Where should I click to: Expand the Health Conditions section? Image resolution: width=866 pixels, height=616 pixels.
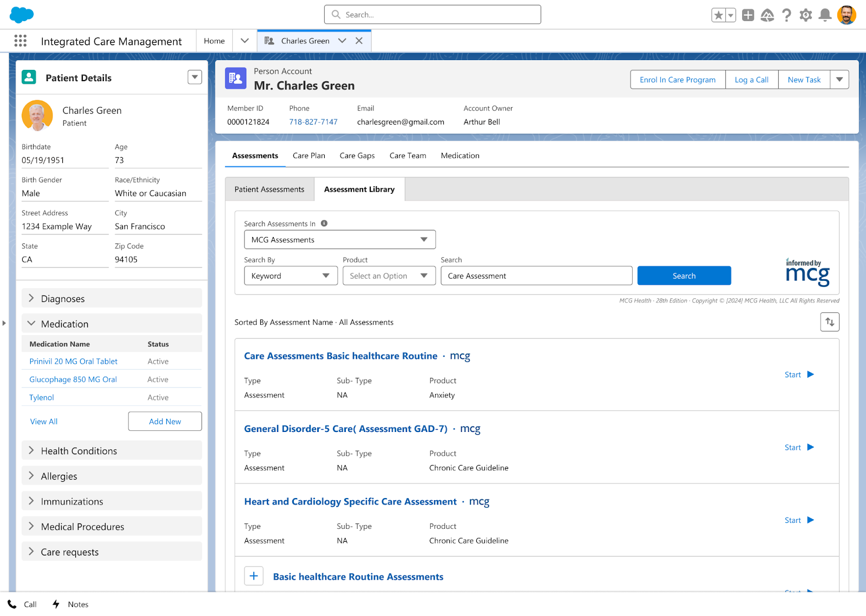point(111,450)
